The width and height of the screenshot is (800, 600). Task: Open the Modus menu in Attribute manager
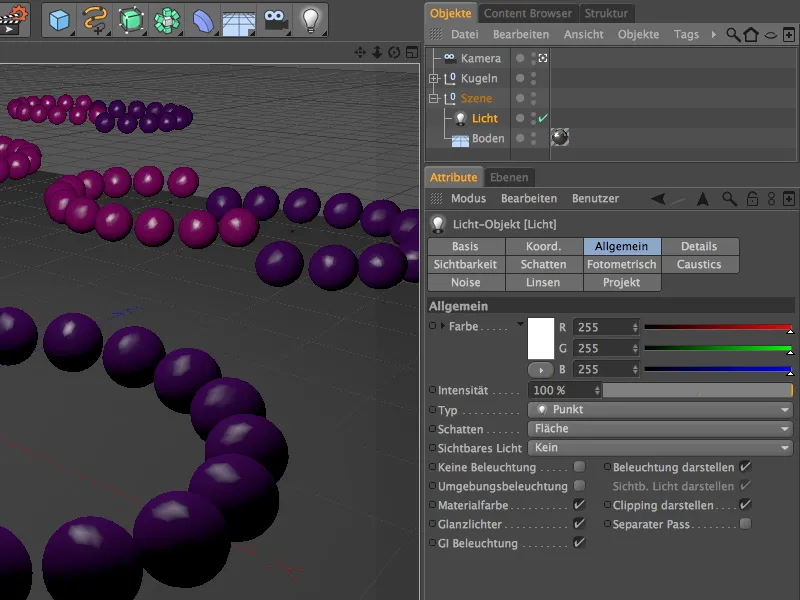click(468, 198)
